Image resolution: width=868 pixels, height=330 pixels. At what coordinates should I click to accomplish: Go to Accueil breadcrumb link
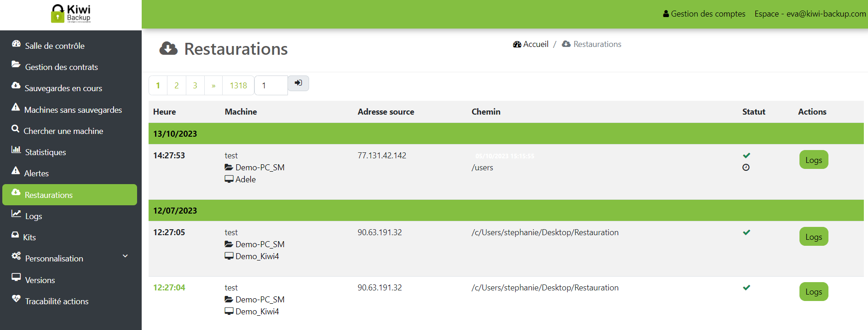531,44
